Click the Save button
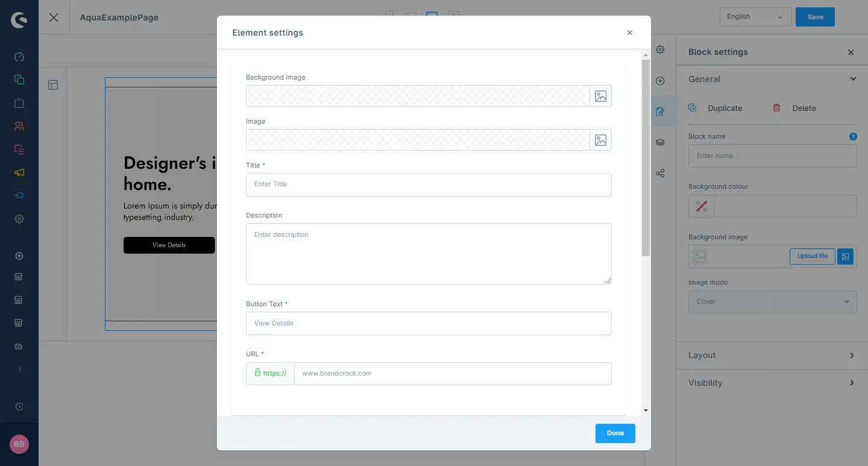 (x=815, y=17)
